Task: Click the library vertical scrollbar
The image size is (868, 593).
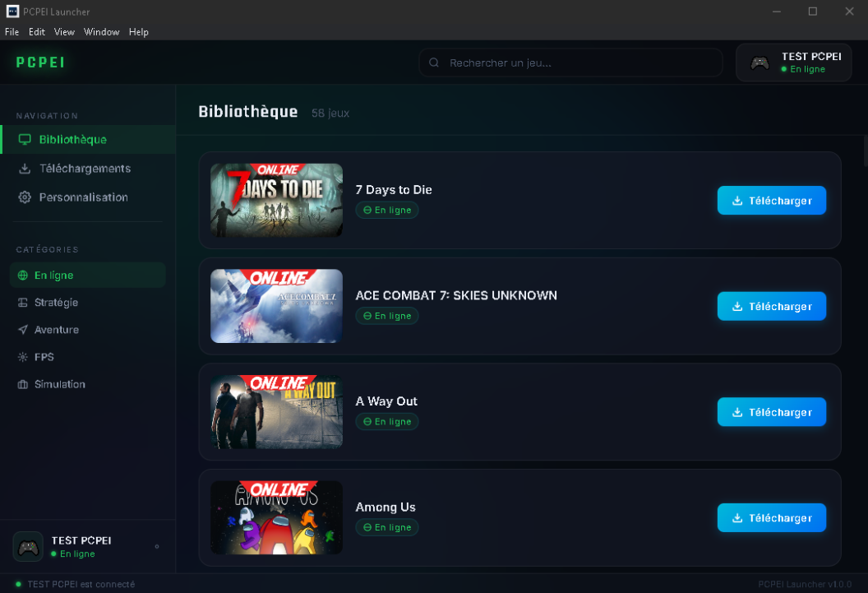Action: (x=866, y=151)
